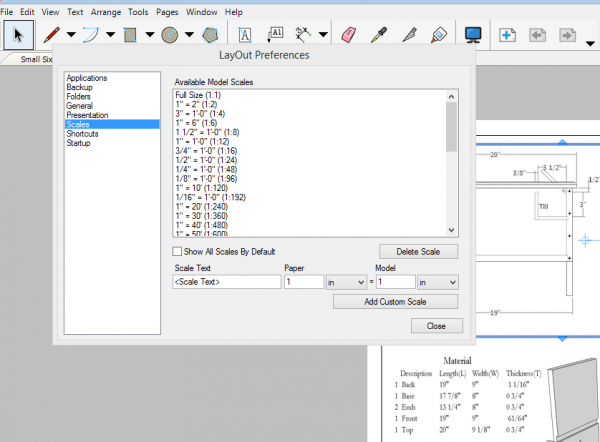
Task: Close the LayOut Preferences dialog
Action: pyautogui.click(x=437, y=326)
